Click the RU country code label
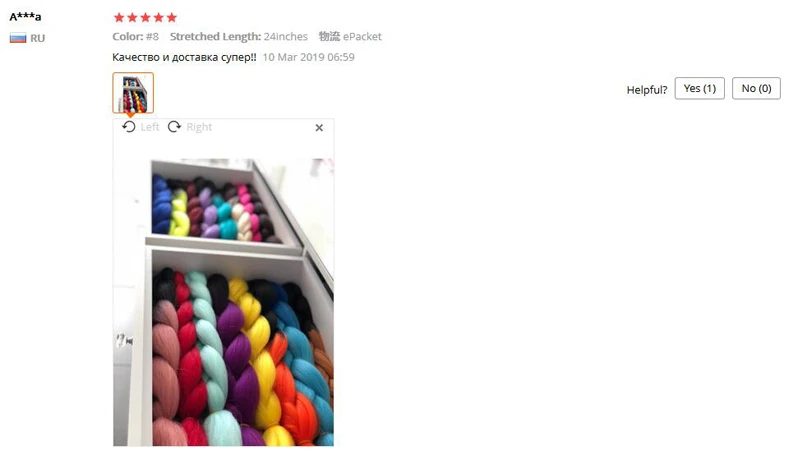The width and height of the screenshot is (800, 456). point(37,38)
